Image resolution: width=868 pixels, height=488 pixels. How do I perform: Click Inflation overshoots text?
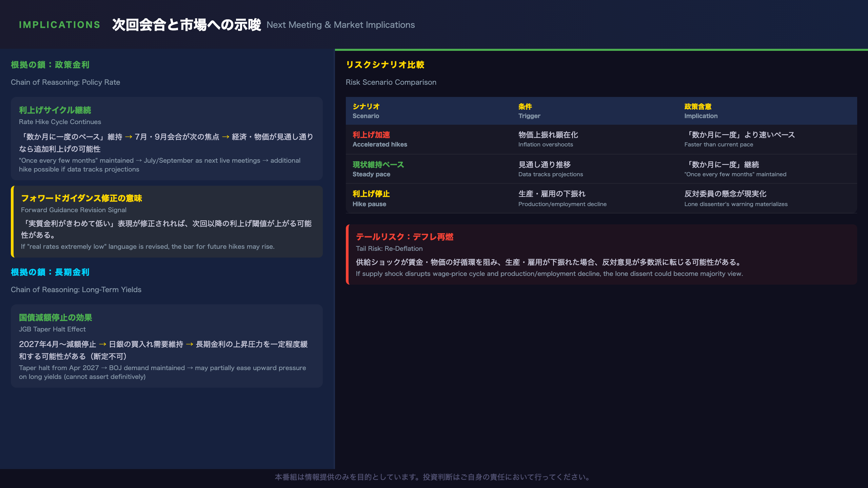(546, 144)
